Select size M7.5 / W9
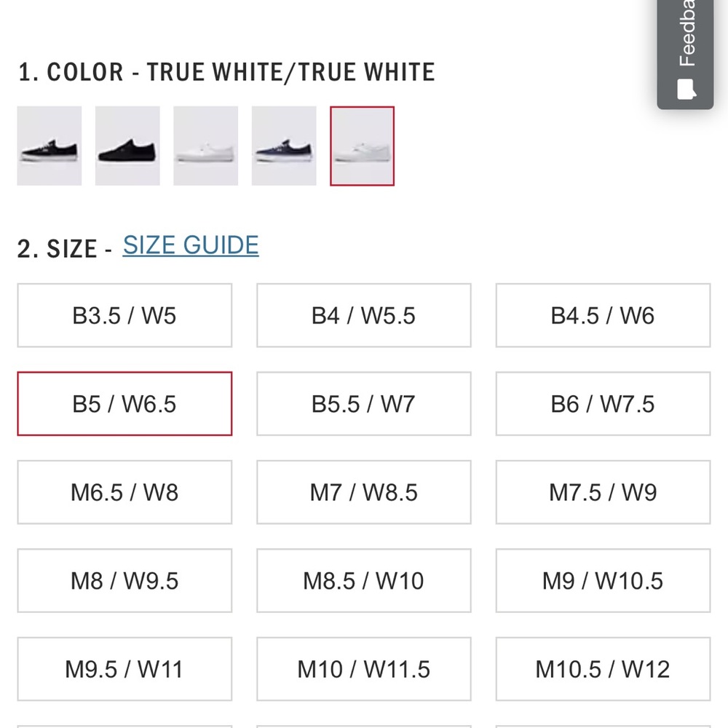728x728 pixels. coord(603,492)
